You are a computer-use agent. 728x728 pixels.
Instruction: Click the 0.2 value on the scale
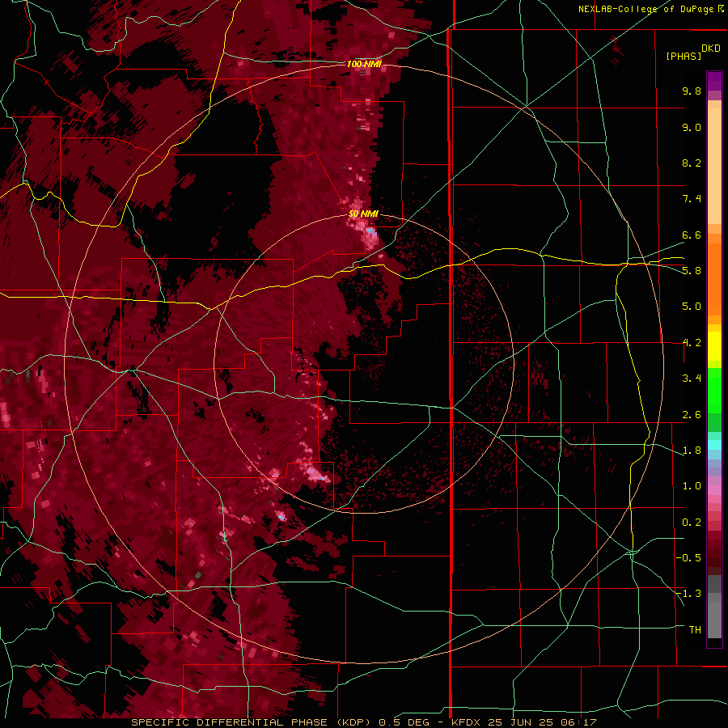tap(692, 523)
